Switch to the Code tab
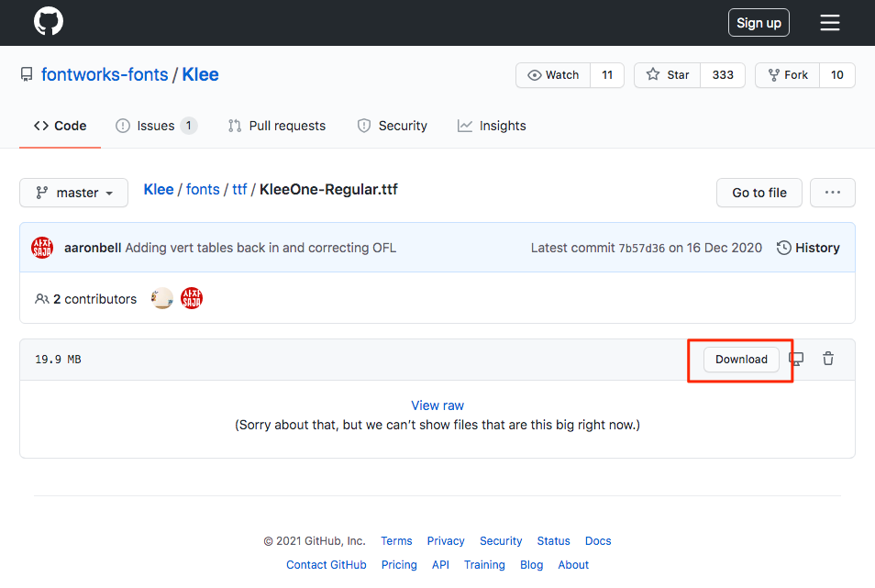The height and width of the screenshot is (588, 875). click(61, 126)
